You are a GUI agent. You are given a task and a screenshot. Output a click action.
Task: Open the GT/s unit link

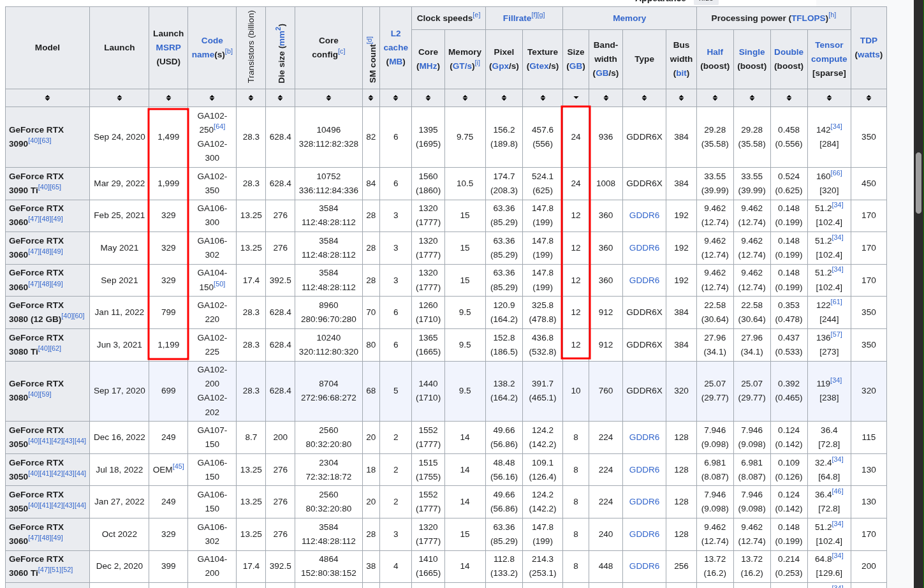462,66
